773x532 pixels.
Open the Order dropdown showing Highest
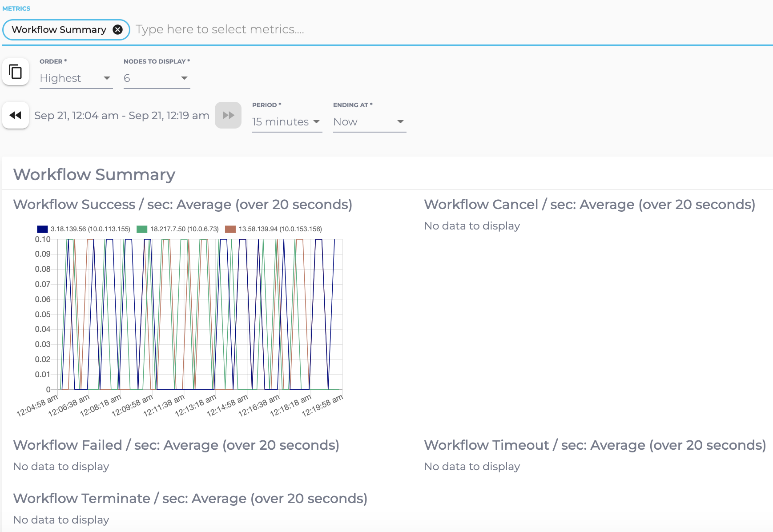tap(76, 78)
